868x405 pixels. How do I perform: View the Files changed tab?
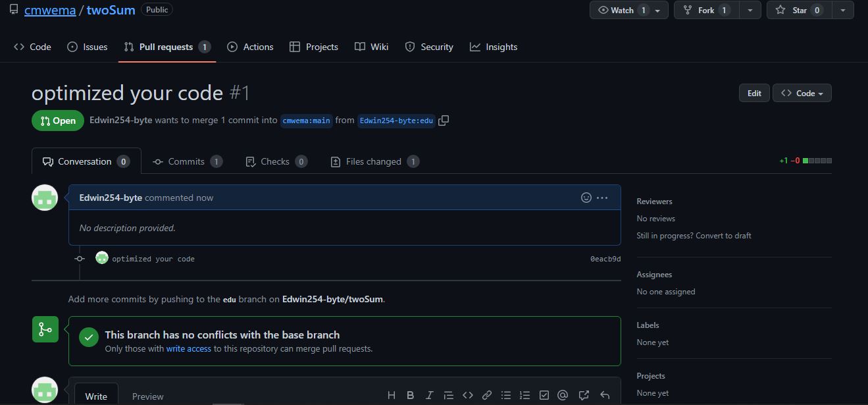tap(374, 161)
